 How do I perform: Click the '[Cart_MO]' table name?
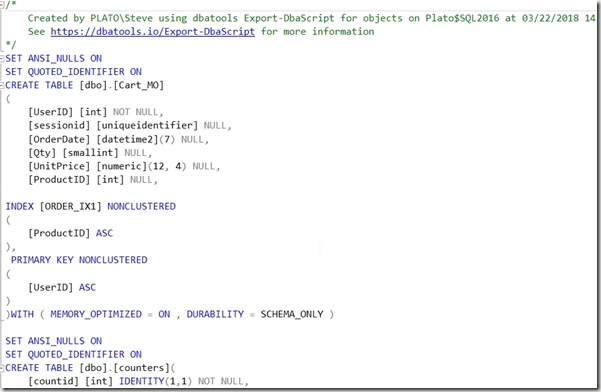coord(138,85)
